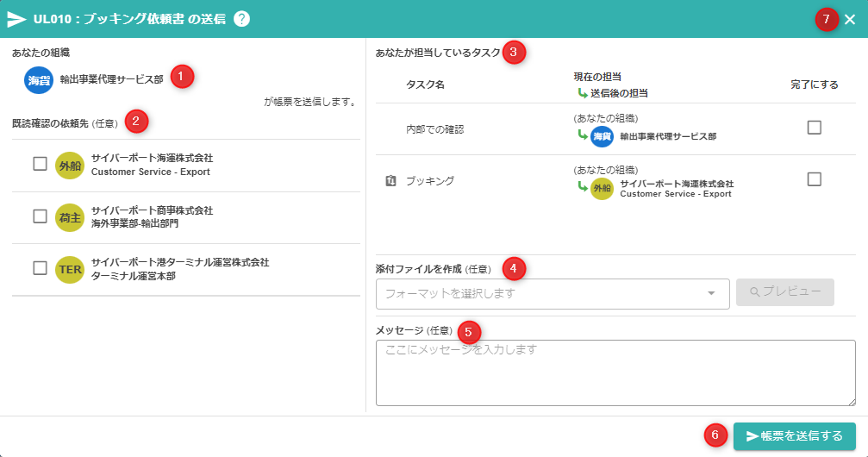Check the サイバーポート海運株式会社 recipient checkbox

coord(40,164)
